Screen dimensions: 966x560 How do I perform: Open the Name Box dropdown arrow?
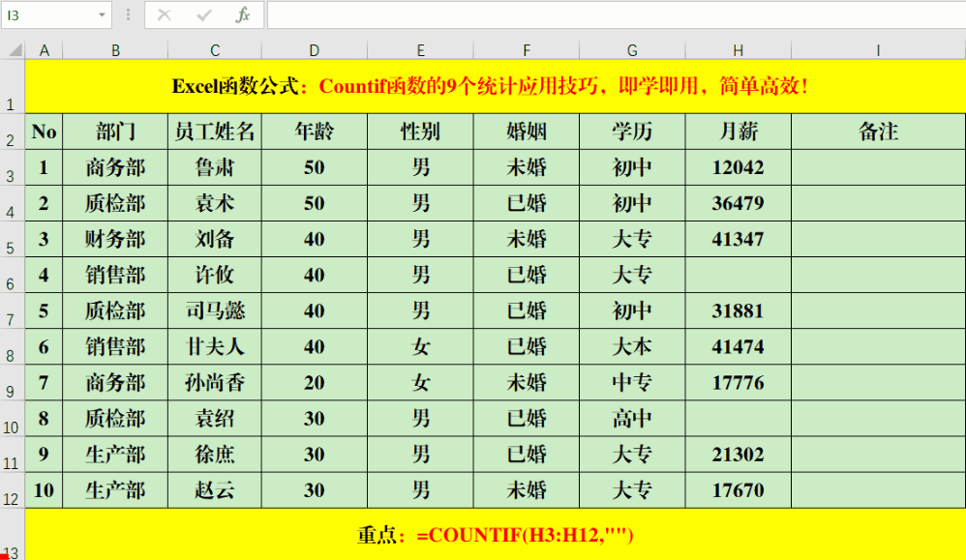(x=102, y=15)
